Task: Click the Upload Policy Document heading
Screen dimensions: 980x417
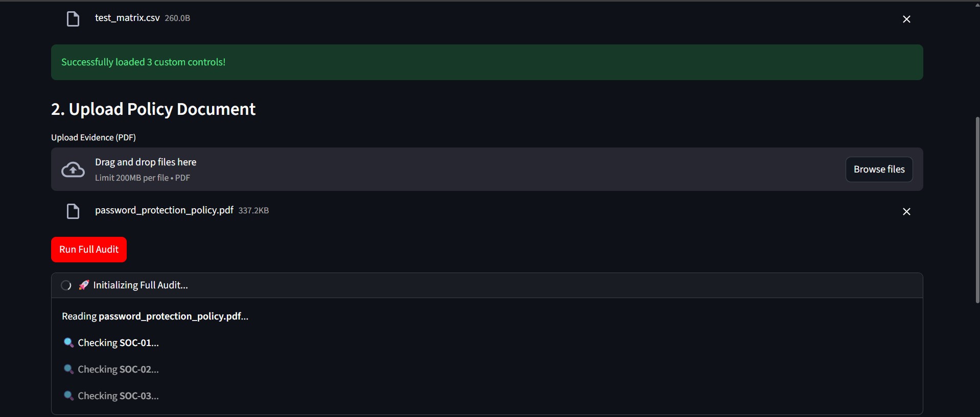Action: click(x=153, y=109)
